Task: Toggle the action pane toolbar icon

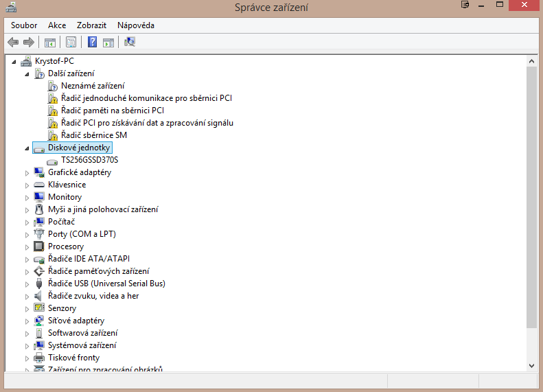Action: (x=108, y=43)
